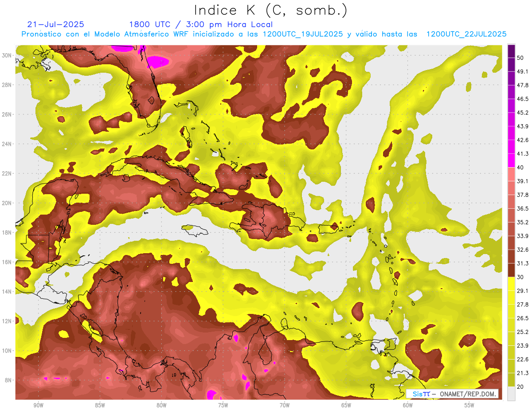Click the 12N latitude label
Screen dimensions: 532x411
pyautogui.click(x=7, y=321)
